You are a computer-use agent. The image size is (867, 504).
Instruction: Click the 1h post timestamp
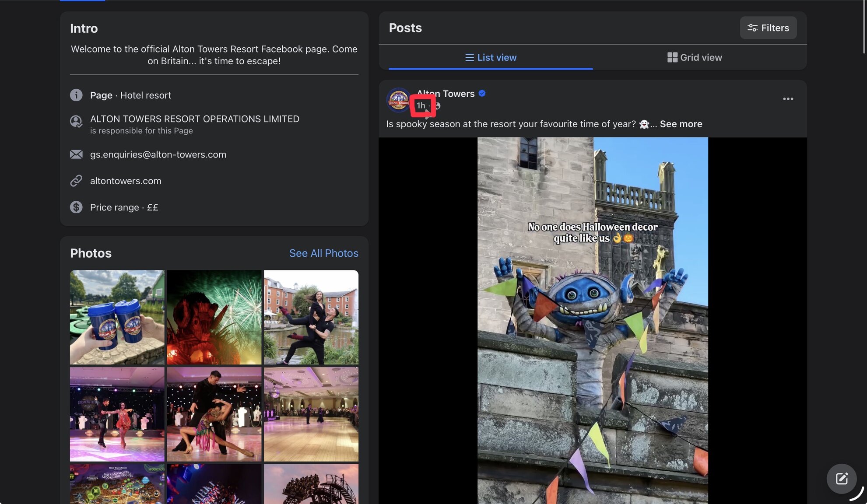pyautogui.click(x=421, y=105)
